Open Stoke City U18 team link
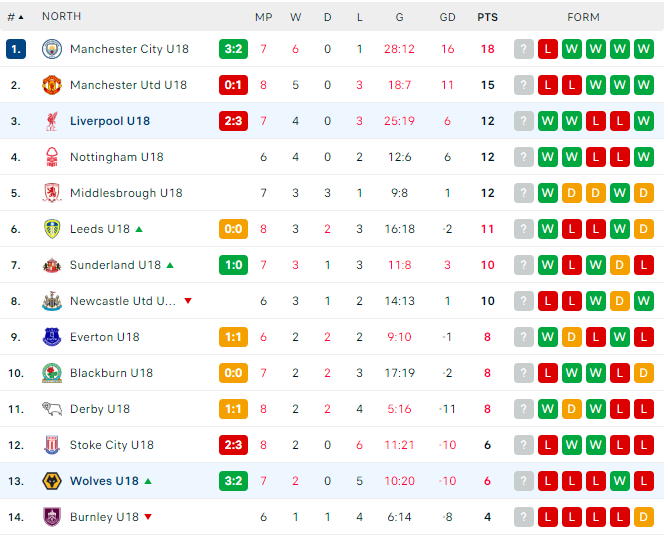Screen dimensions: 669x535 click(111, 445)
